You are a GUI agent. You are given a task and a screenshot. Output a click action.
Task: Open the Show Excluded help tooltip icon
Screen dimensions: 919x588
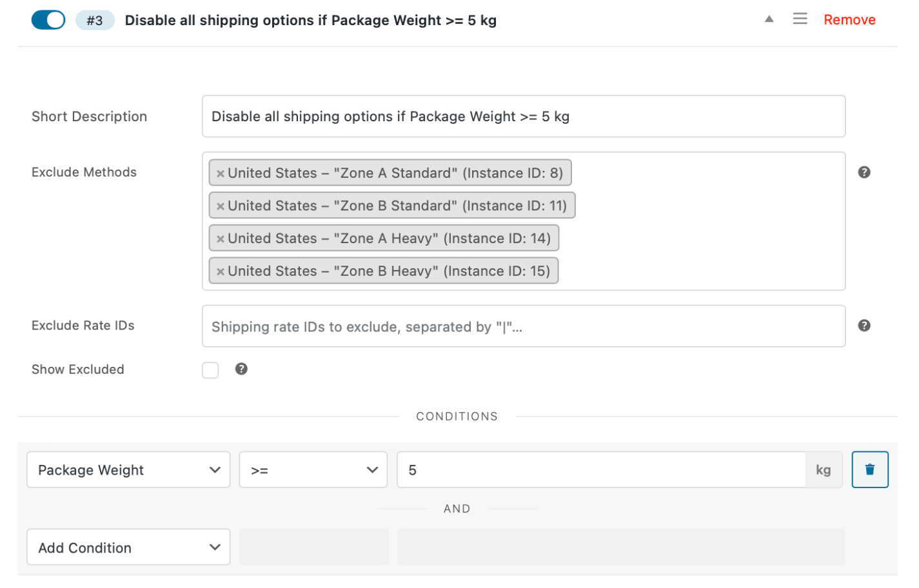(241, 369)
